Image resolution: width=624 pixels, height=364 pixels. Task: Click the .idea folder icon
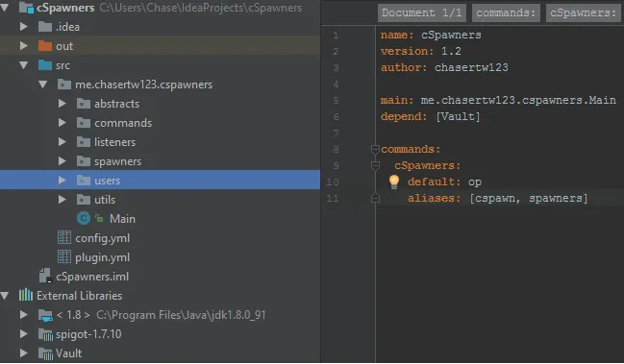click(45, 27)
